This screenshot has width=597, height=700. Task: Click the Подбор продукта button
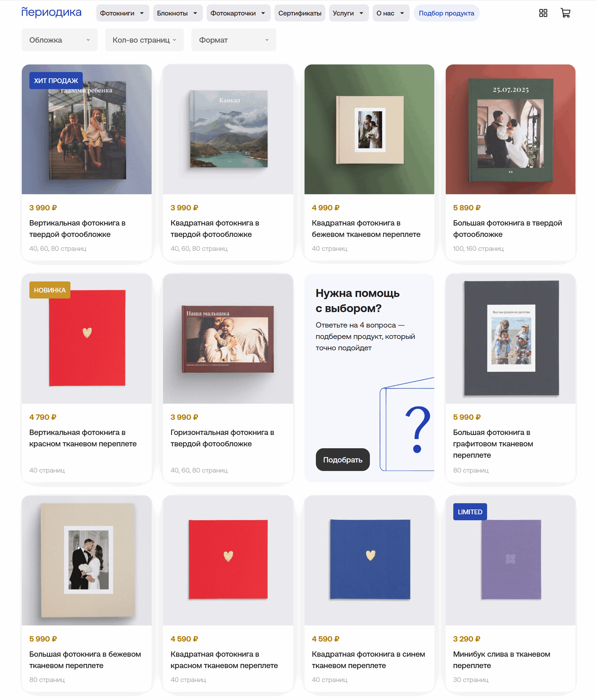[x=446, y=13]
